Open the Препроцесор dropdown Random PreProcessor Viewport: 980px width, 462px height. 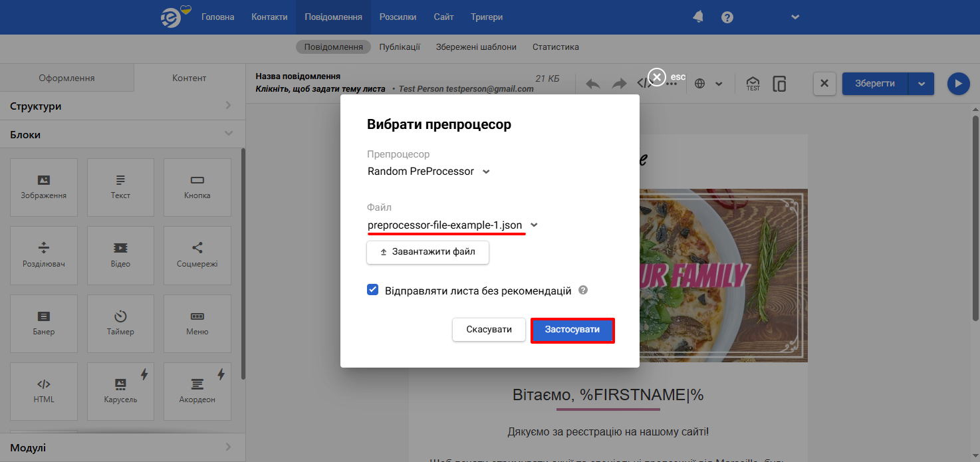pyautogui.click(x=429, y=172)
